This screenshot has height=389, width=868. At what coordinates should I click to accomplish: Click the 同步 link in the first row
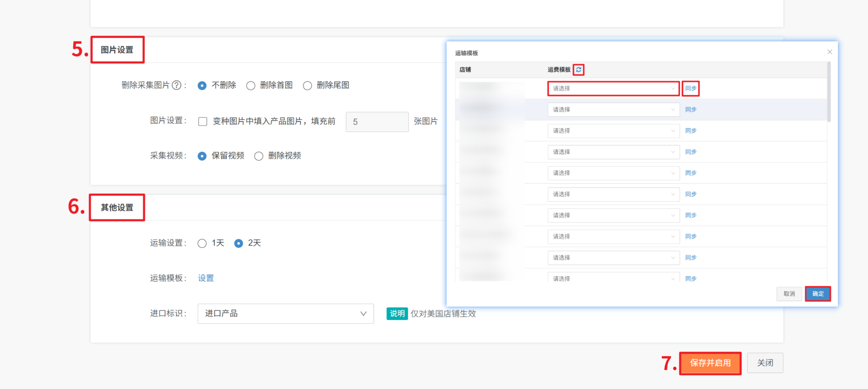click(691, 89)
